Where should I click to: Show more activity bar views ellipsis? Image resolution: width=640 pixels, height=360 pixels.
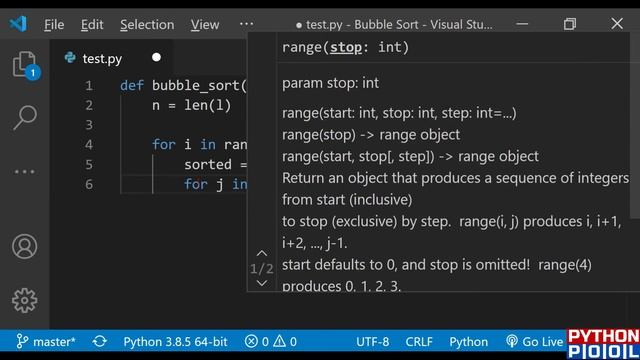[x=24, y=172]
